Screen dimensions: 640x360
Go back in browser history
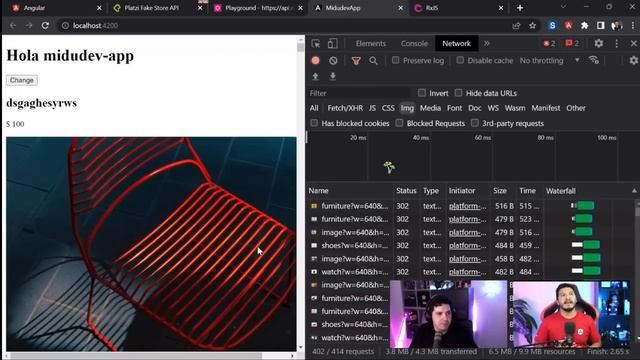pyautogui.click(x=13, y=25)
